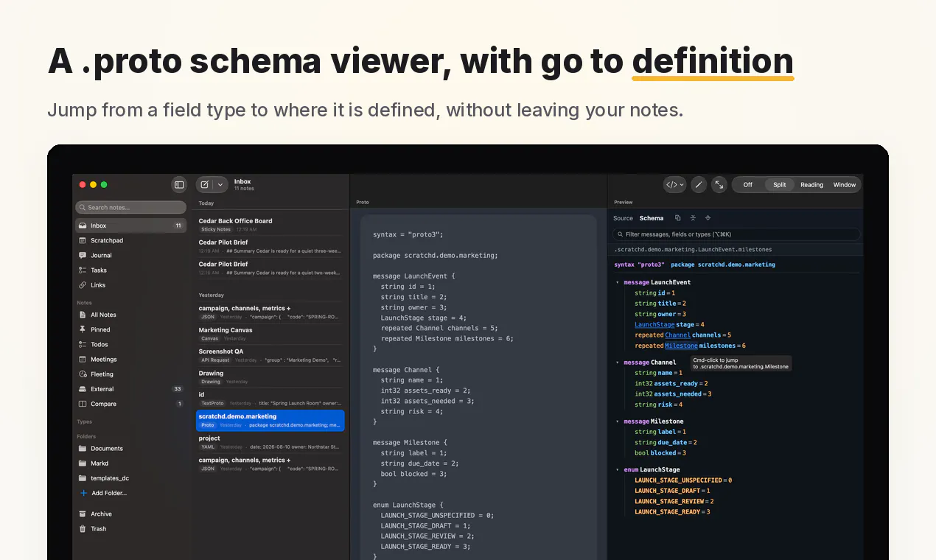Switch to the Schema tab

pos(652,218)
